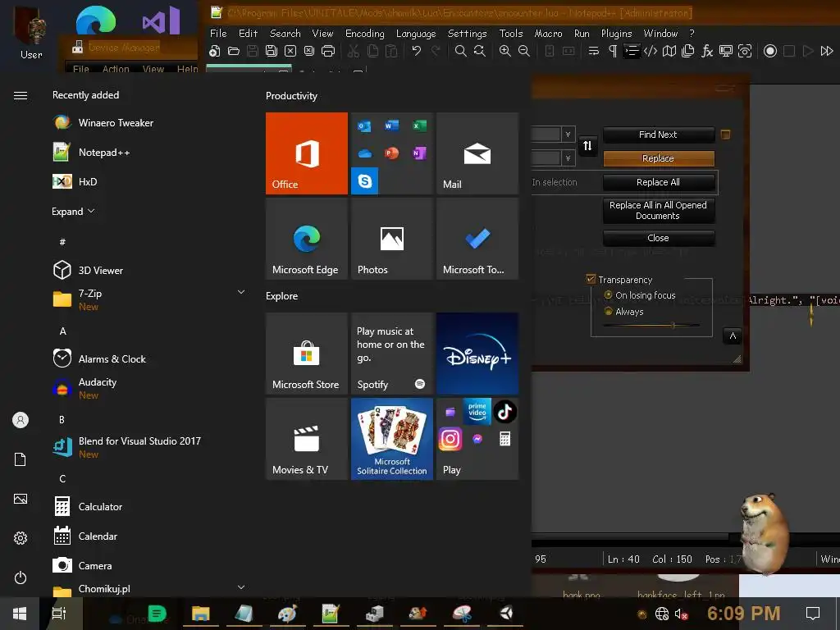Open the File menu in Notepad++
This screenshot has width=840, height=630.
218,33
